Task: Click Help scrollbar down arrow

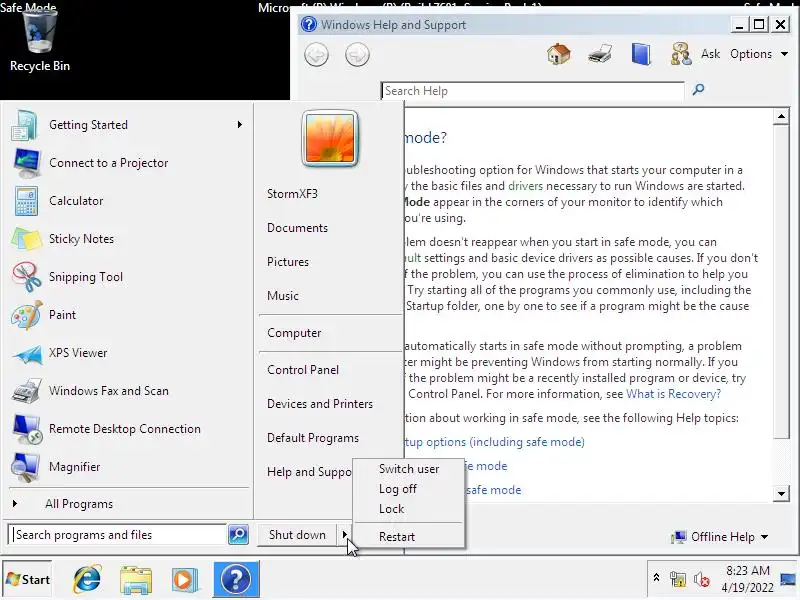Action: pos(781,493)
